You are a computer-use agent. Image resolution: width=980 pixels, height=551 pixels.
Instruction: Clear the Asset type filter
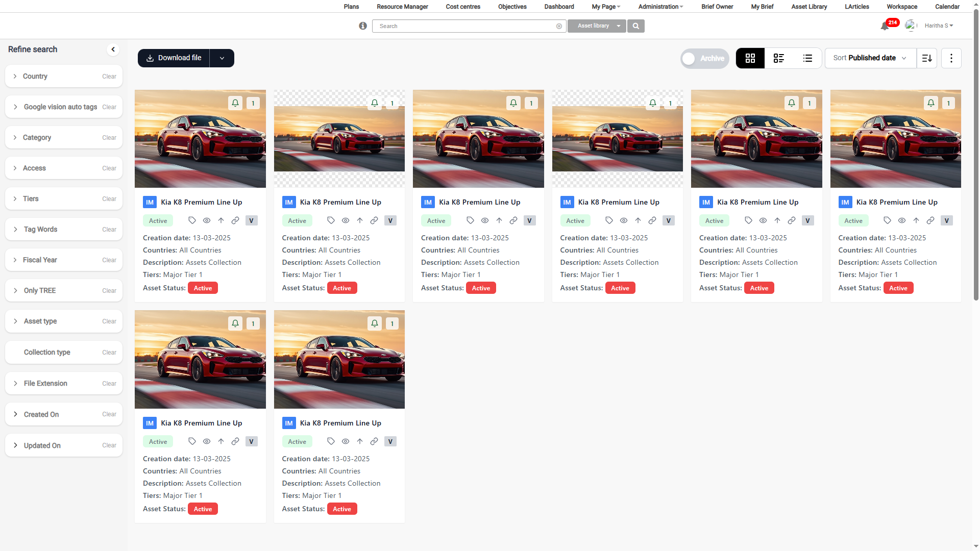point(109,321)
